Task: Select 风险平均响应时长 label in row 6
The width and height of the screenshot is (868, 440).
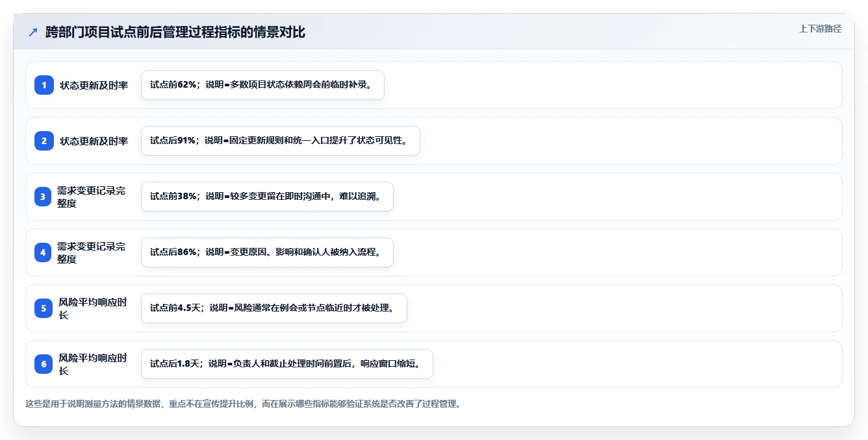Action: tap(93, 364)
